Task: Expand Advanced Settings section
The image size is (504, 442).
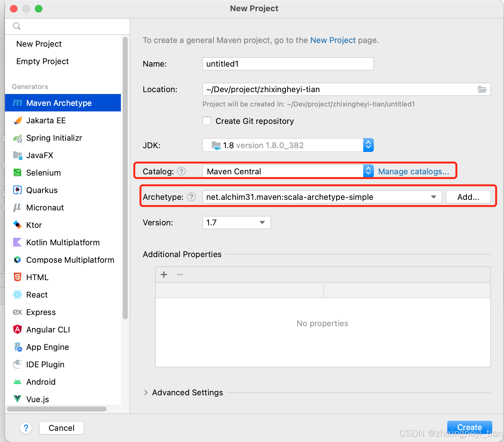Action: click(x=146, y=393)
